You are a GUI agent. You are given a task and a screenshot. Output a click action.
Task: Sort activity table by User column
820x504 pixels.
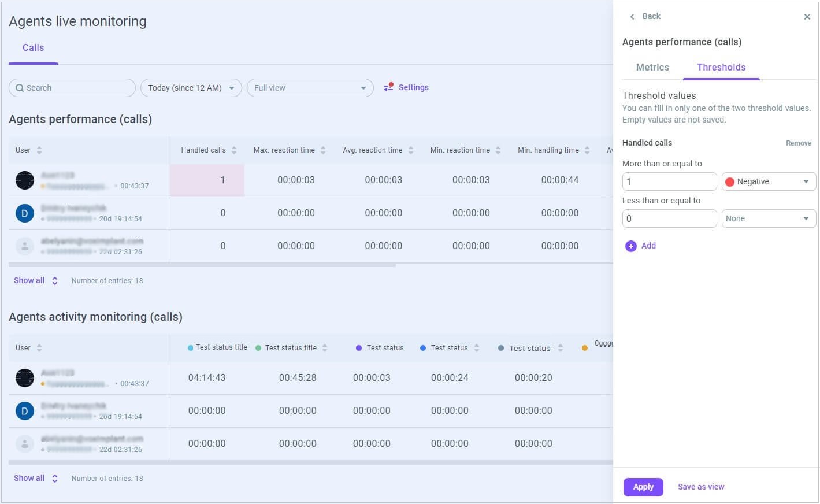tap(39, 348)
